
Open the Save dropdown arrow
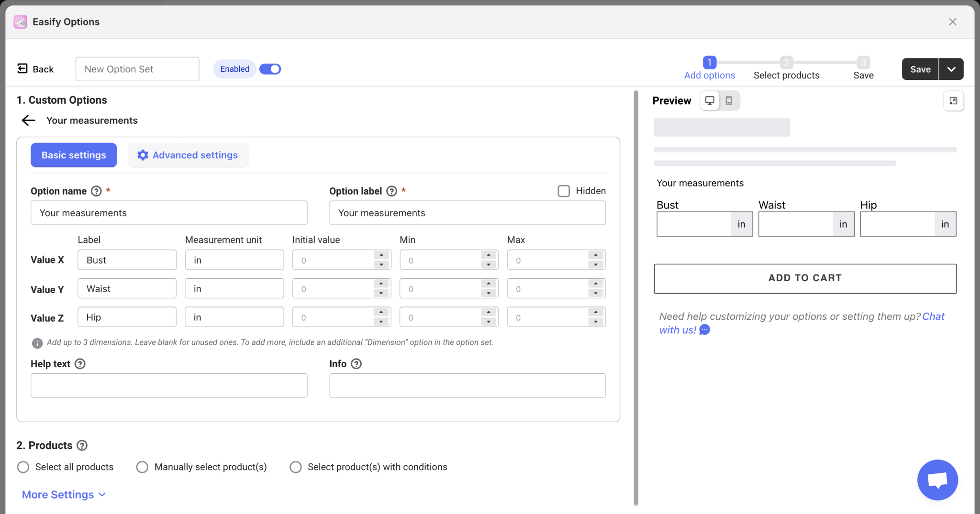(x=951, y=69)
